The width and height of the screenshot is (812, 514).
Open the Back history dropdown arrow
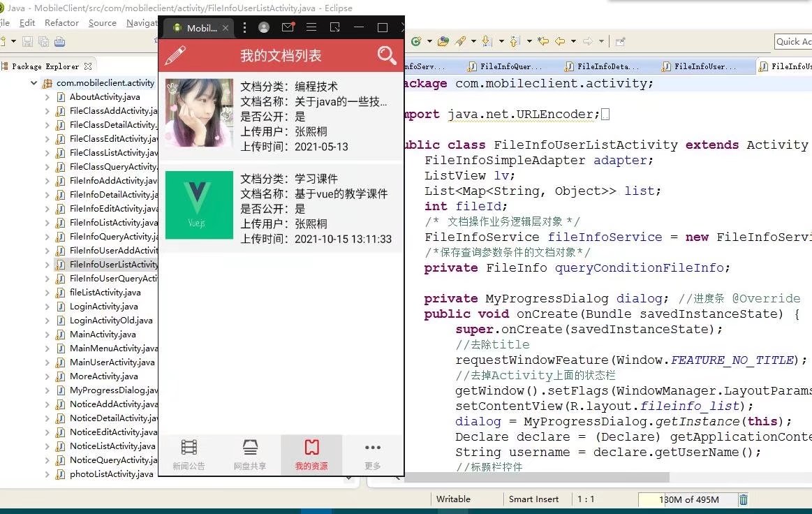[573, 41]
